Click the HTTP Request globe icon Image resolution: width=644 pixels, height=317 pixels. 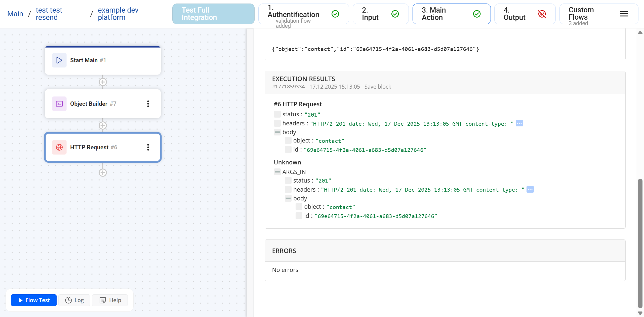[59, 147]
